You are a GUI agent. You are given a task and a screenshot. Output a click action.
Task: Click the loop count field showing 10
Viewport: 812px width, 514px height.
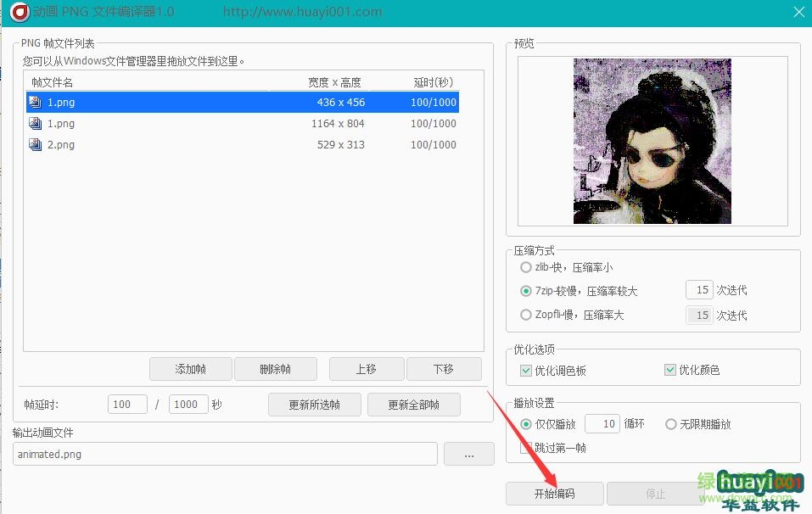tap(602, 423)
